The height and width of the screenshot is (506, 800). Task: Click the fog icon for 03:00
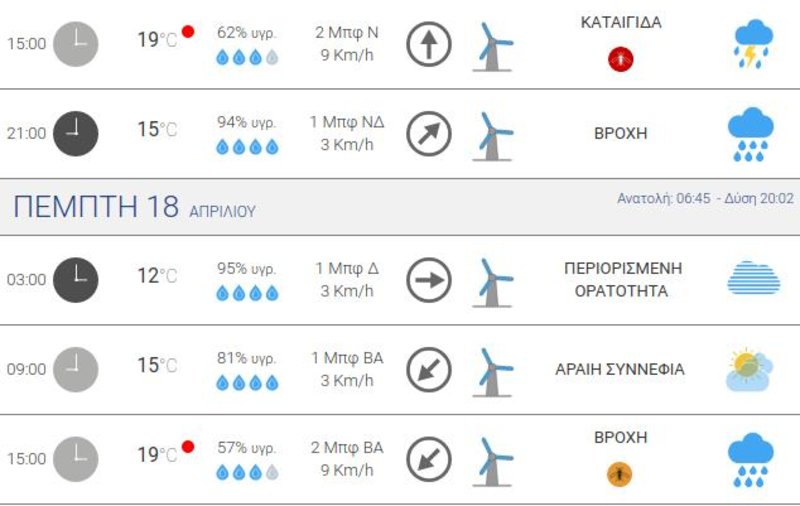click(x=754, y=278)
